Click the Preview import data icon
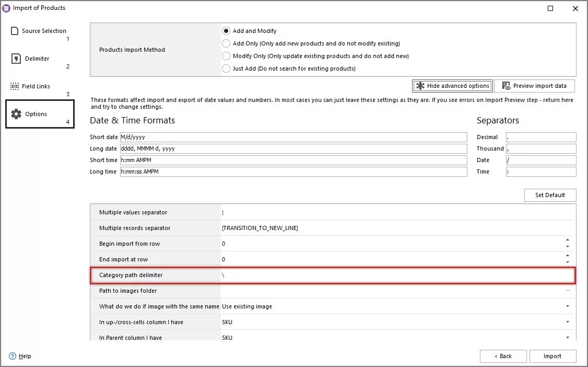 point(505,85)
